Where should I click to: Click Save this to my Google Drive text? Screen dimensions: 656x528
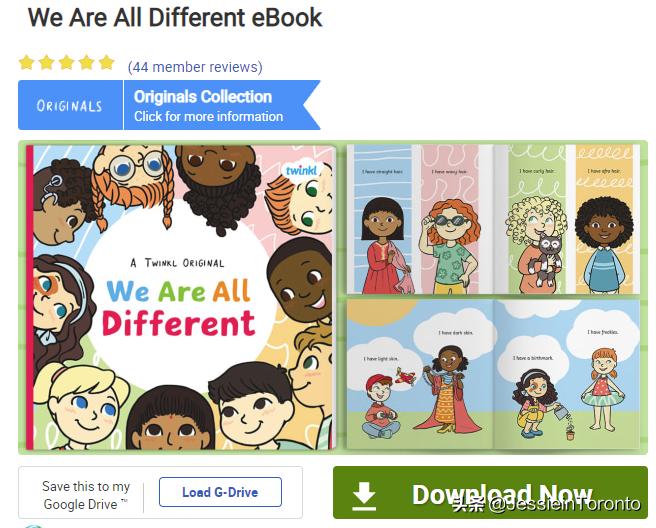pos(86,495)
